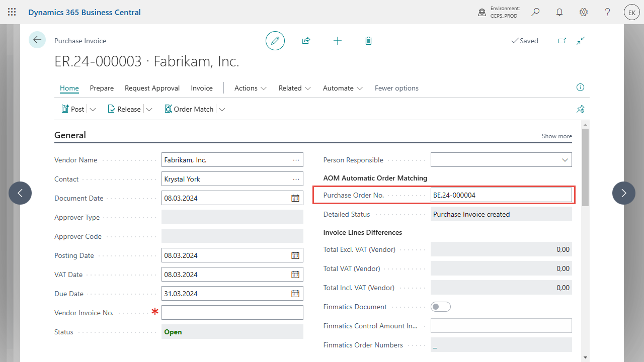Go back with the arrow button
The height and width of the screenshot is (362, 644).
(x=37, y=40)
